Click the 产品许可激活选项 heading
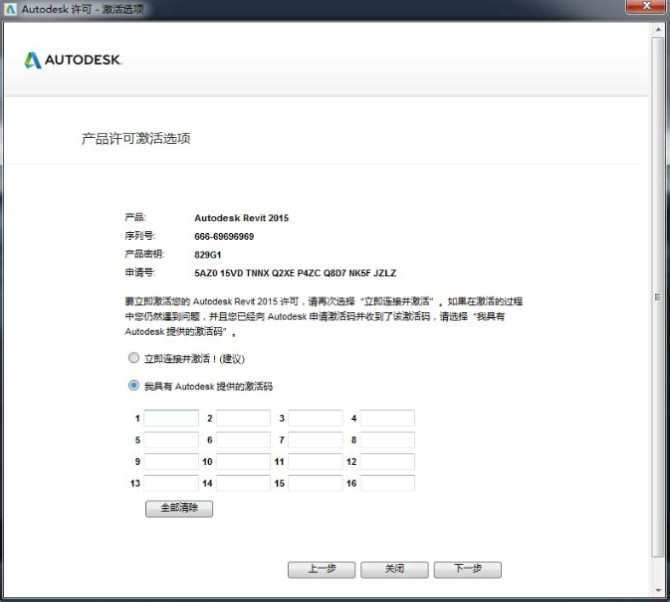This screenshot has height=602, width=670. click(136, 138)
